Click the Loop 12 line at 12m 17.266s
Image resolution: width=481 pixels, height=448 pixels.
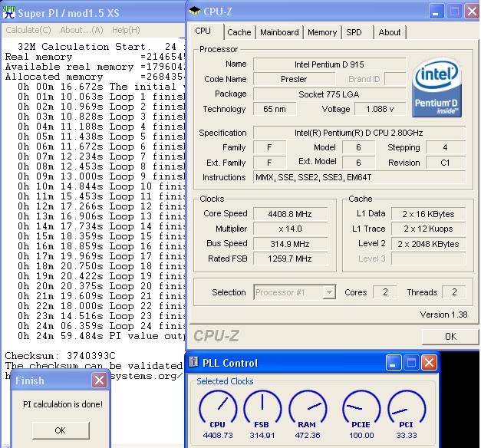(101, 206)
